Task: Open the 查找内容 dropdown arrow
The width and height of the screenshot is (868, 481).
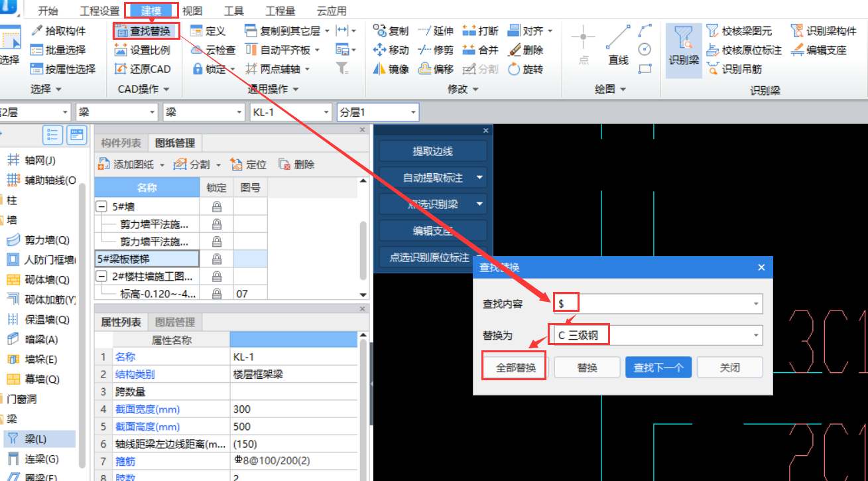Action: coord(756,304)
